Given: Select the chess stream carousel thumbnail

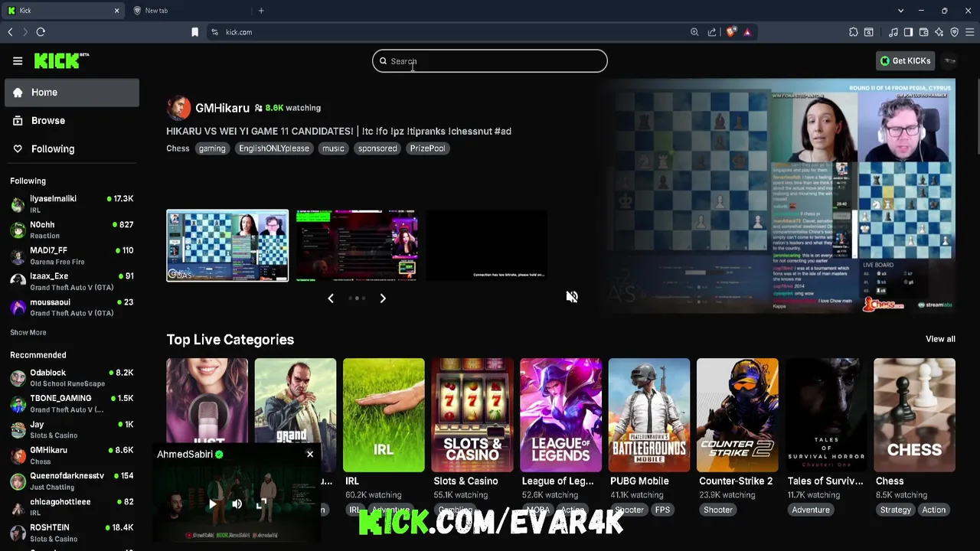Looking at the screenshot, I should pyautogui.click(x=227, y=246).
